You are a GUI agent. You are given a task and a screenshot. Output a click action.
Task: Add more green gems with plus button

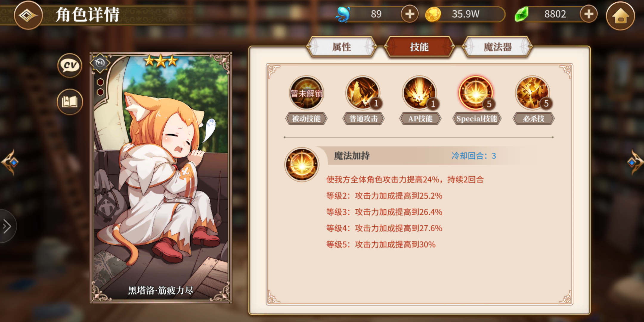click(x=589, y=14)
